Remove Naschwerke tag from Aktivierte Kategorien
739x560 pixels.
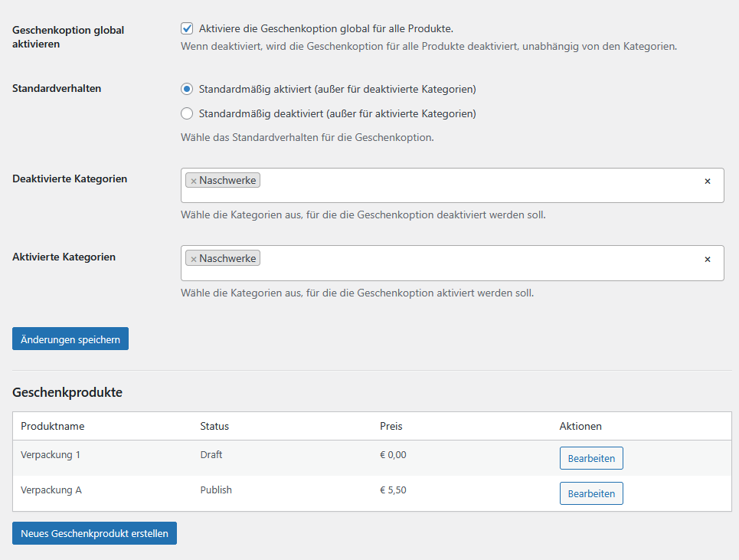194,259
